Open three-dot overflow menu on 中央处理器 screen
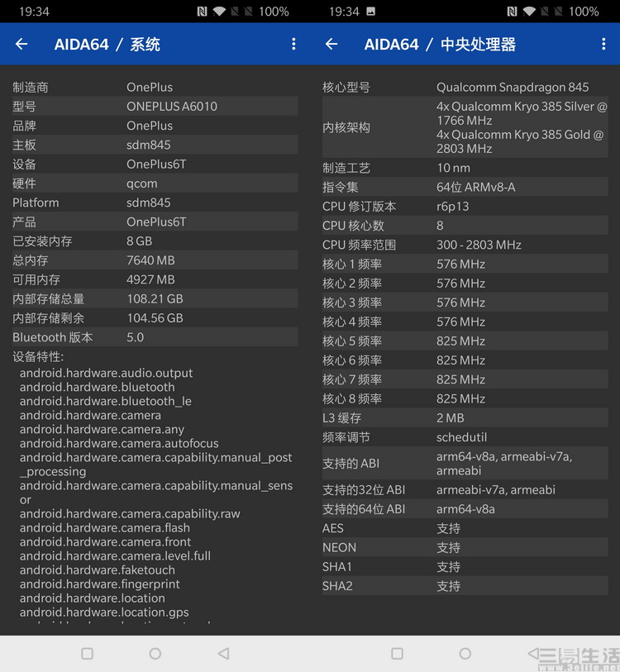 click(603, 45)
